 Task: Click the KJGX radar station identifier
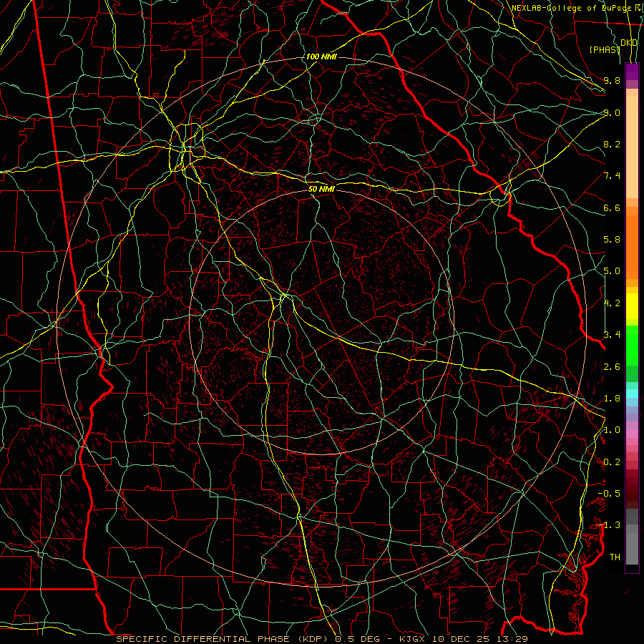(413, 639)
